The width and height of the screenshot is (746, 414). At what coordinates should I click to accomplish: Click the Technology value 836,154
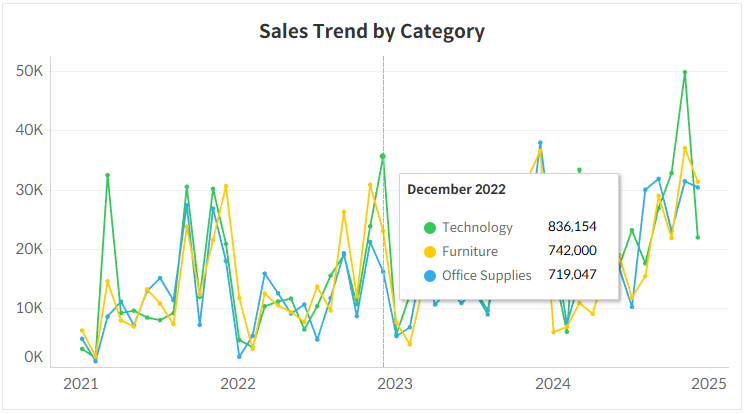click(x=572, y=228)
